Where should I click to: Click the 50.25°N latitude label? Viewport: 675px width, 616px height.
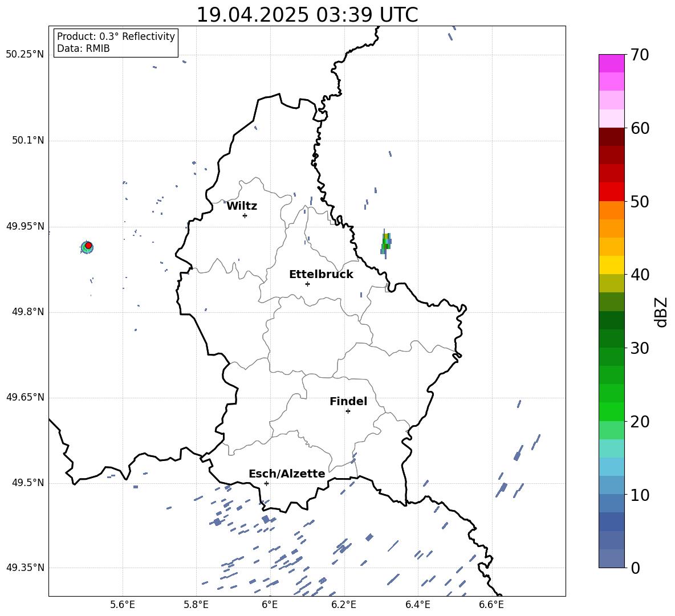pyautogui.click(x=25, y=55)
